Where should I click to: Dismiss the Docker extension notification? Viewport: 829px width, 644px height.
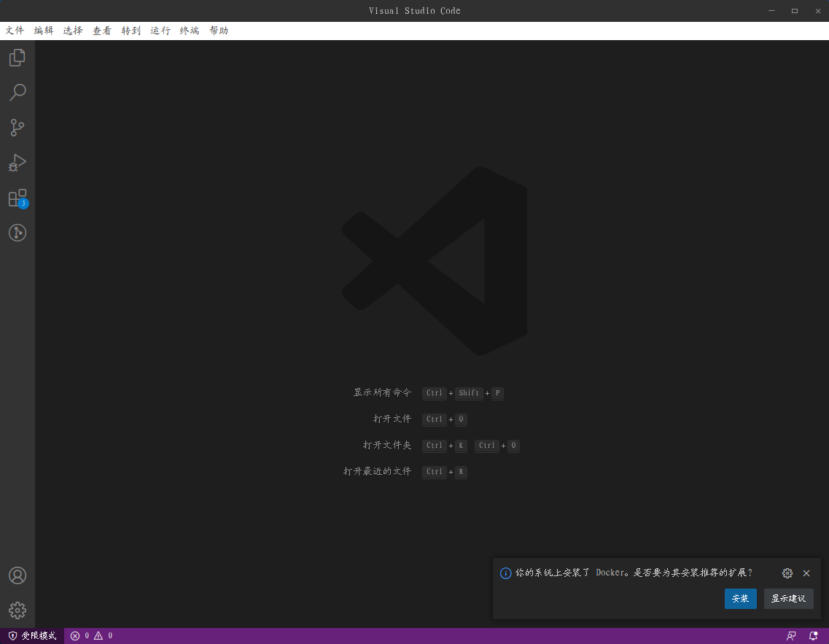(x=806, y=573)
